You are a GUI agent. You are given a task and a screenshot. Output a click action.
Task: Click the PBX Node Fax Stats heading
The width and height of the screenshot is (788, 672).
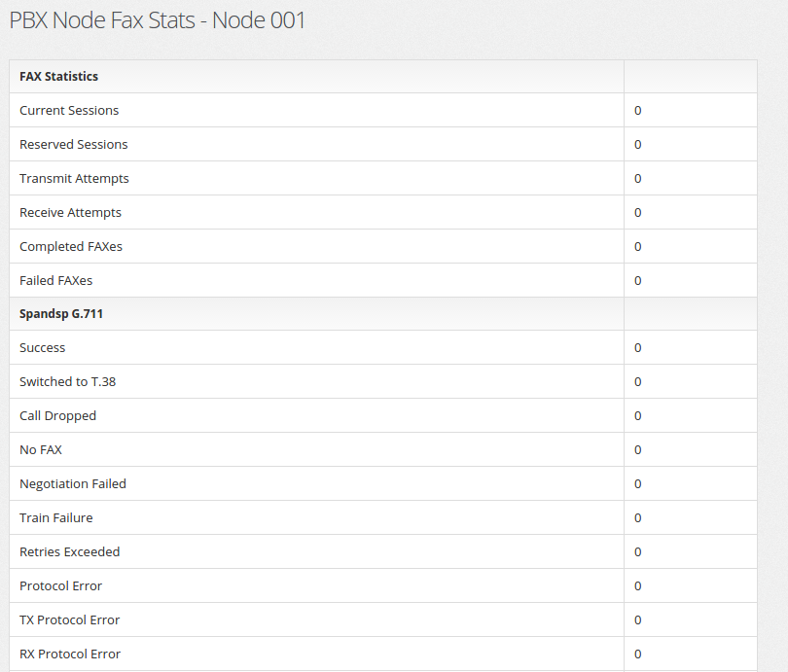[x=158, y=20]
